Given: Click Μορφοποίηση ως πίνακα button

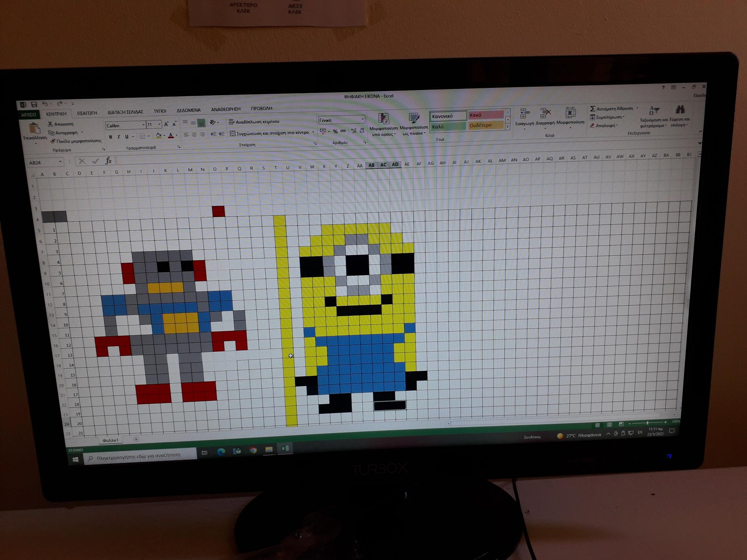Looking at the screenshot, I should click(414, 124).
